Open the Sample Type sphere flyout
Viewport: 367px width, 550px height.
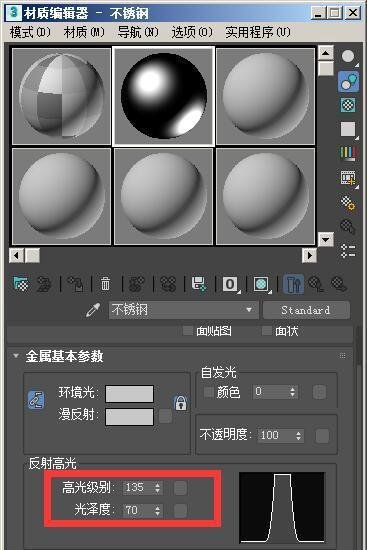[x=348, y=57]
